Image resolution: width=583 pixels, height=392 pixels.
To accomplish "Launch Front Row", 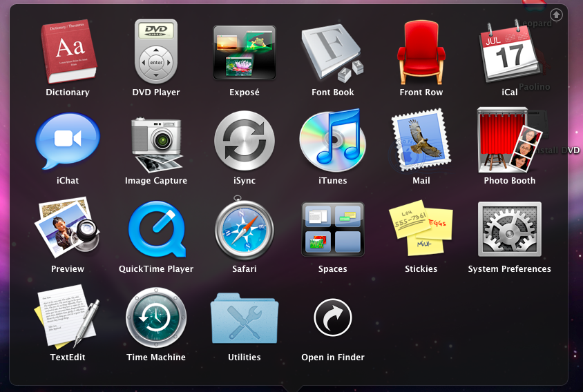I will (x=421, y=52).
